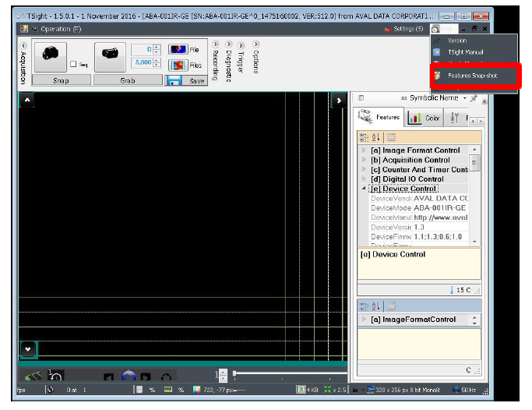Click the File recording icon

coord(178,50)
